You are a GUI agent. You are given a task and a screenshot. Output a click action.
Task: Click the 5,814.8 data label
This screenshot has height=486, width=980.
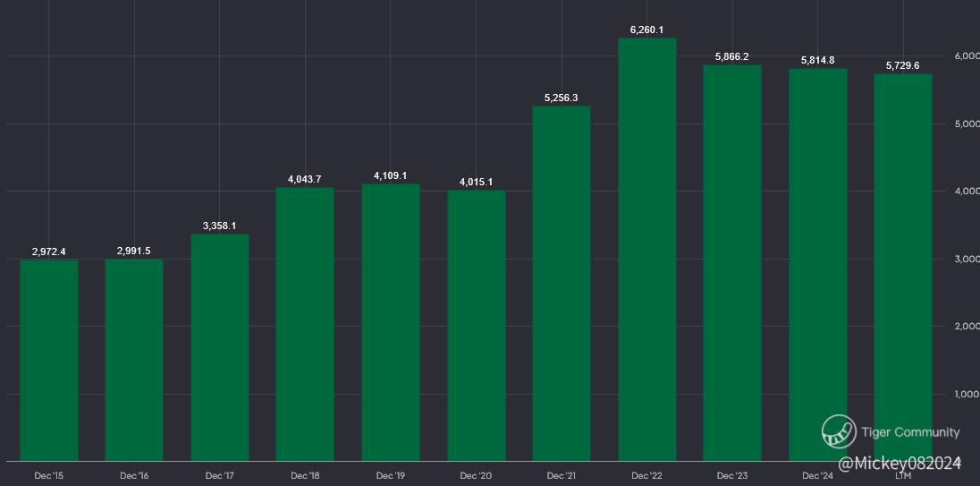817,60
